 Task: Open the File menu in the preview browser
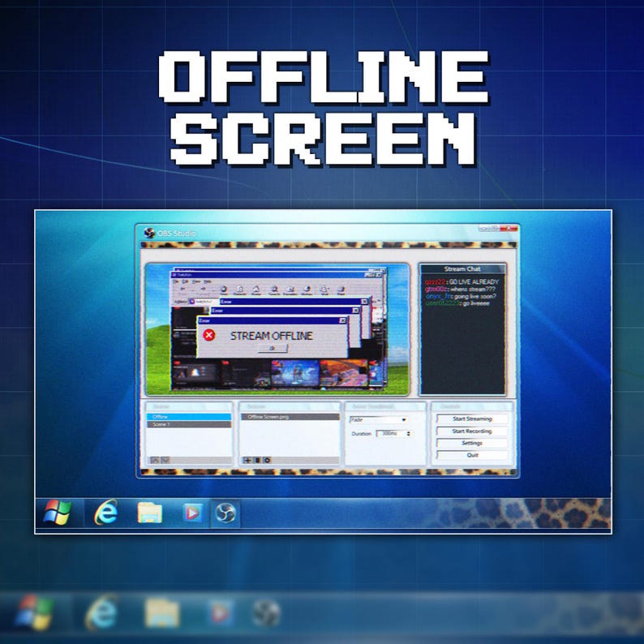(x=176, y=281)
